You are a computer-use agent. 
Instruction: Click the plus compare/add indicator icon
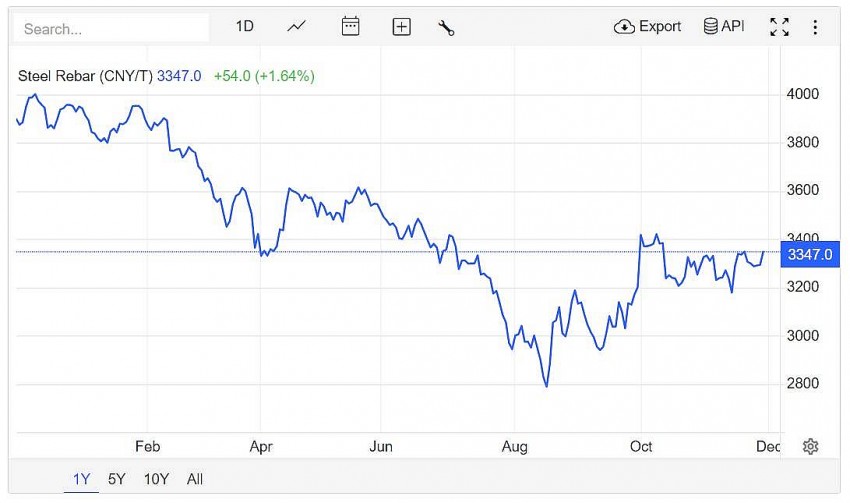[401, 27]
